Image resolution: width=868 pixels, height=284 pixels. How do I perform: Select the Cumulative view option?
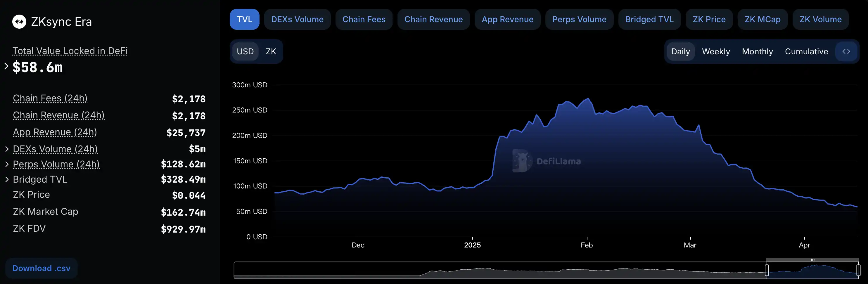click(x=806, y=51)
